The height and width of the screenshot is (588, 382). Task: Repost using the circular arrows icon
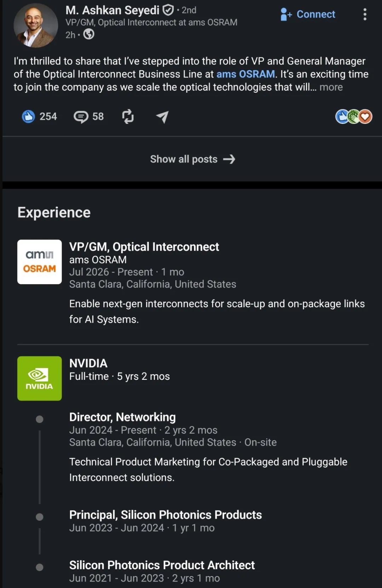[128, 116]
